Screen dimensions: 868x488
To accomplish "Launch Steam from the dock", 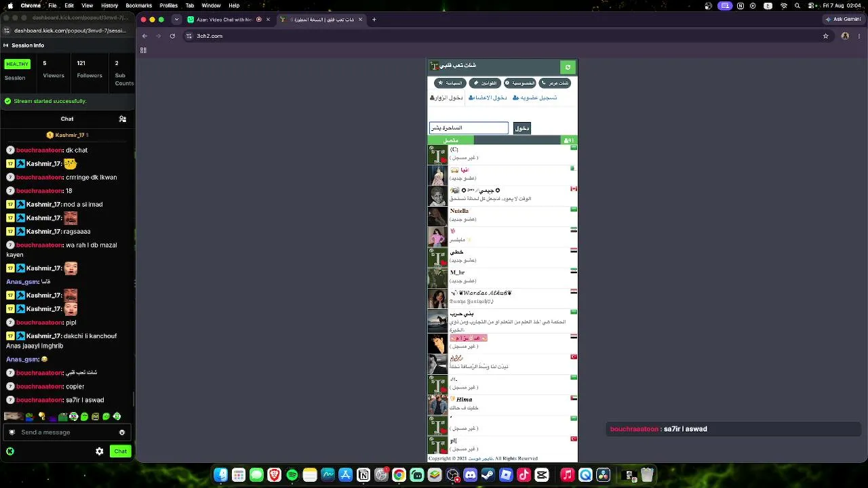I will pyautogui.click(x=488, y=475).
